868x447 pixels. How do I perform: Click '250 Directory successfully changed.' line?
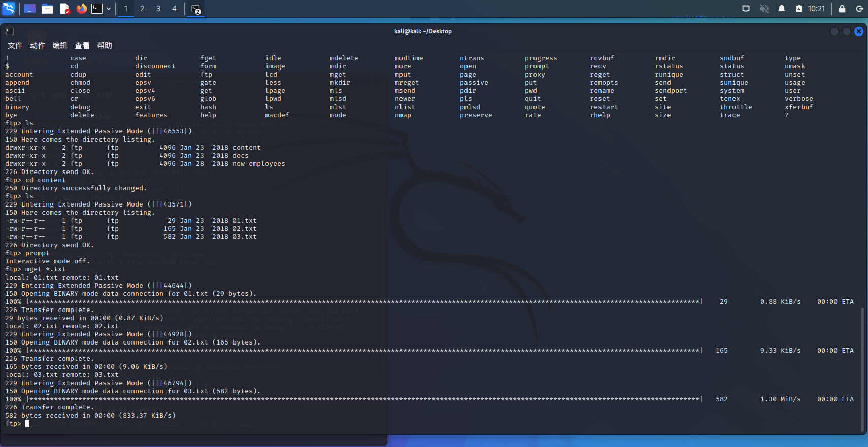76,188
